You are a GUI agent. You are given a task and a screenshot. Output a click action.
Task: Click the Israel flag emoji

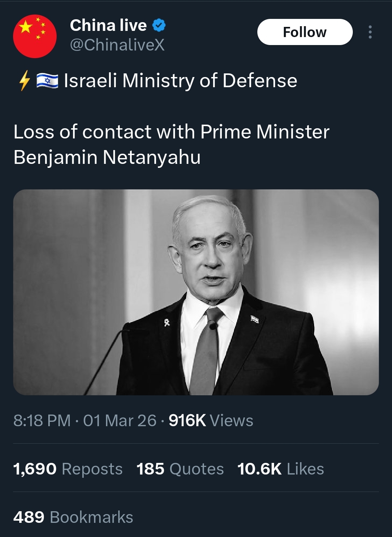point(47,81)
